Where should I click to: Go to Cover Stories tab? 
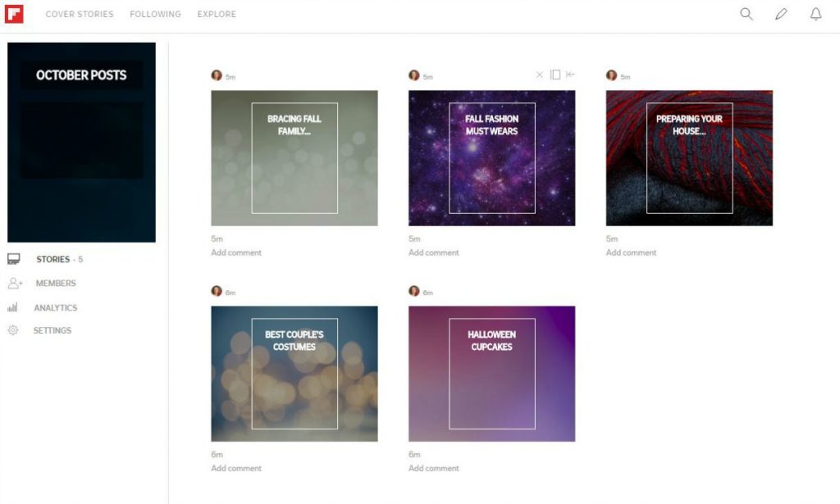pyautogui.click(x=80, y=14)
